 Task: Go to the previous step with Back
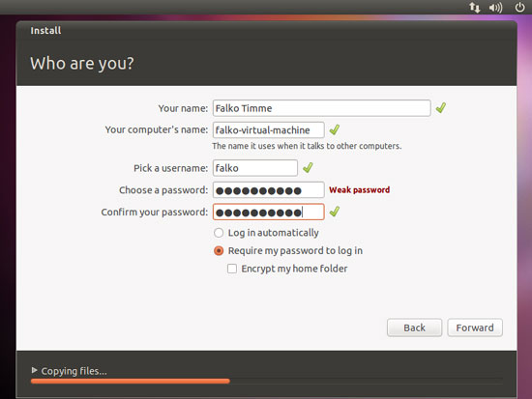[x=414, y=328]
